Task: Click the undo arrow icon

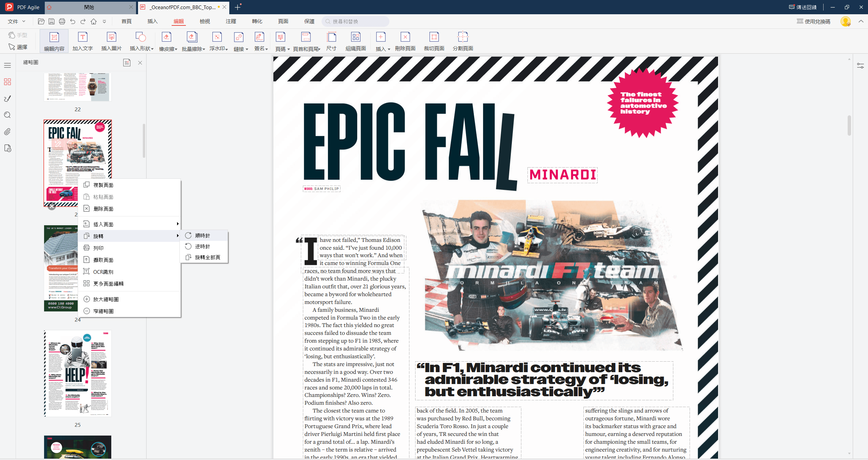Action: (73, 21)
